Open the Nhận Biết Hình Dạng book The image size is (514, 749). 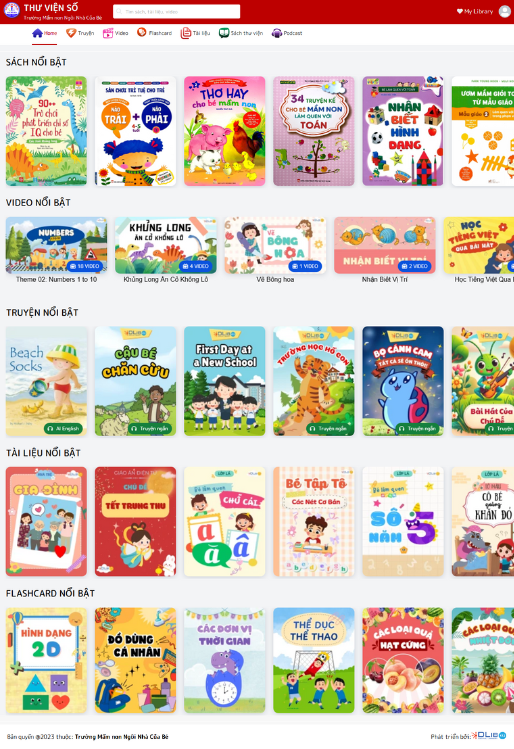[403, 131]
